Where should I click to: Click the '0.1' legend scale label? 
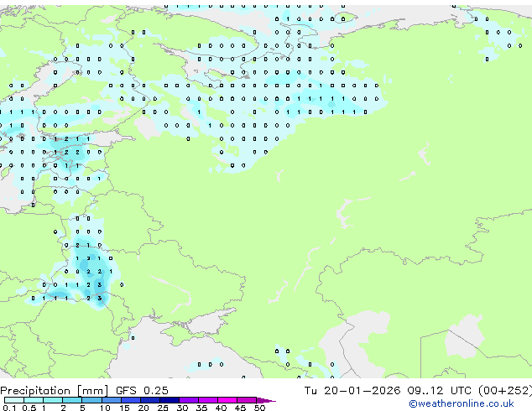(9, 408)
